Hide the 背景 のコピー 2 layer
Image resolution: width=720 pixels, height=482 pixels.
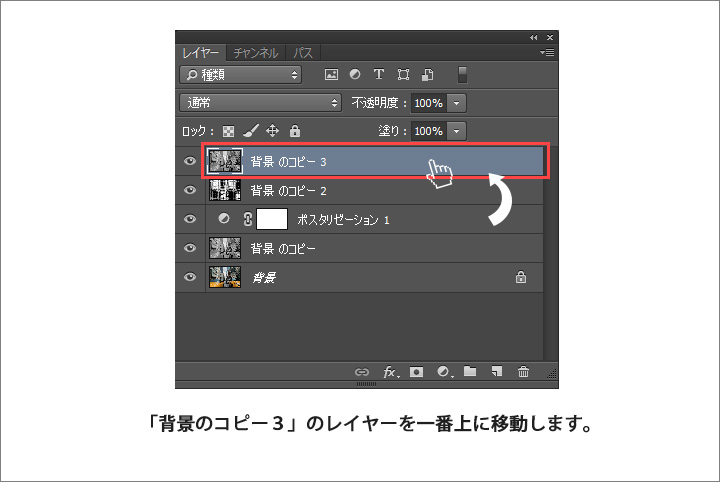(x=190, y=190)
